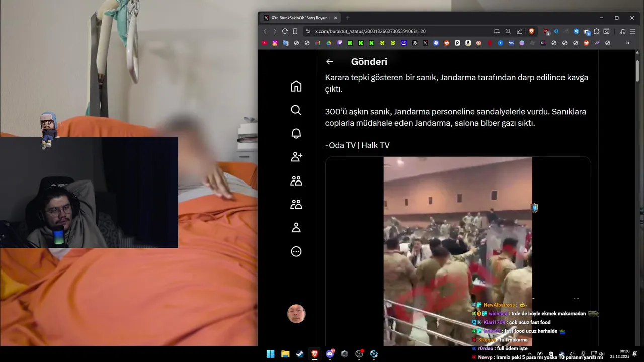Open Steam from the taskbar
This screenshot has width=644, height=362.
coord(300,354)
